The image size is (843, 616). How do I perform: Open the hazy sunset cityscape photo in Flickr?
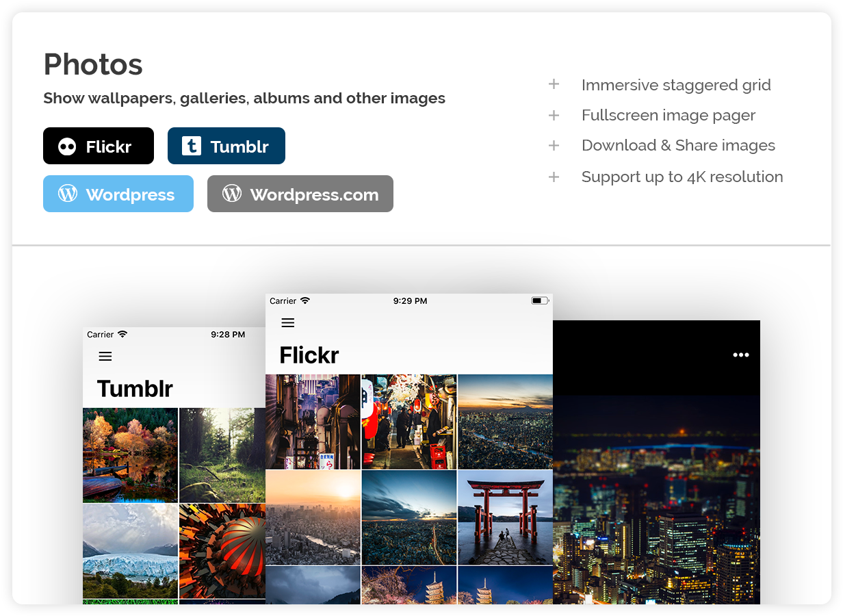pyautogui.click(x=313, y=517)
